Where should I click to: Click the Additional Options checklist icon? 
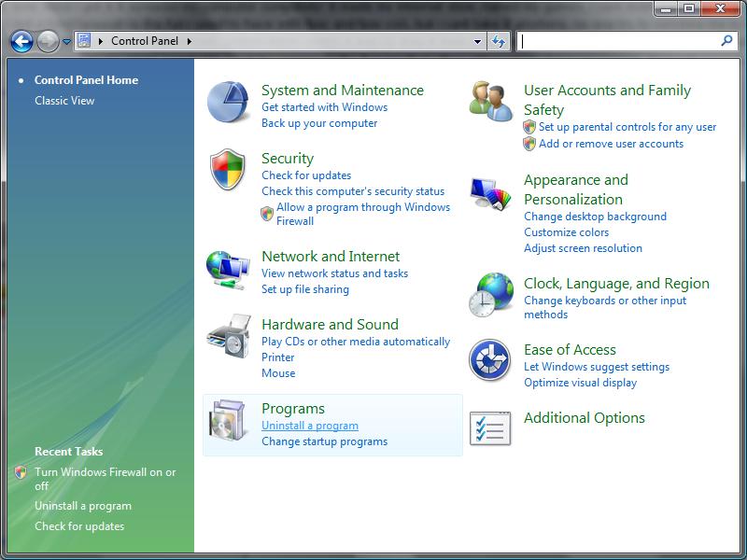(490, 428)
